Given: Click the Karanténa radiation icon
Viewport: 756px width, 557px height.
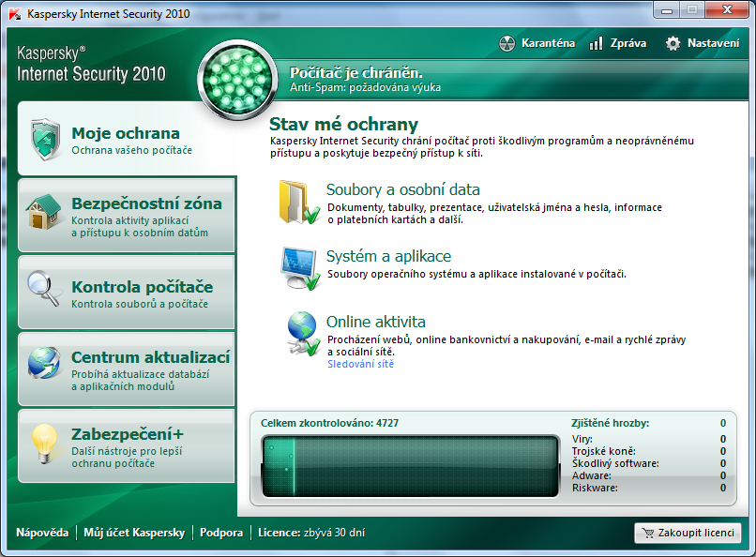Looking at the screenshot, I should point(507,43).
